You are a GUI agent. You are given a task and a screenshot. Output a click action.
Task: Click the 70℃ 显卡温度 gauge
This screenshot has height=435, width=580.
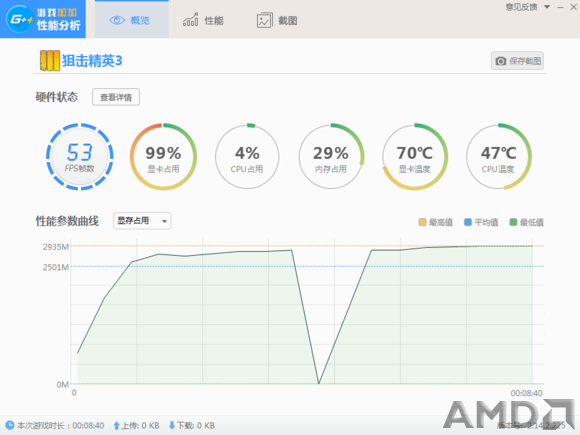point(415,156)
